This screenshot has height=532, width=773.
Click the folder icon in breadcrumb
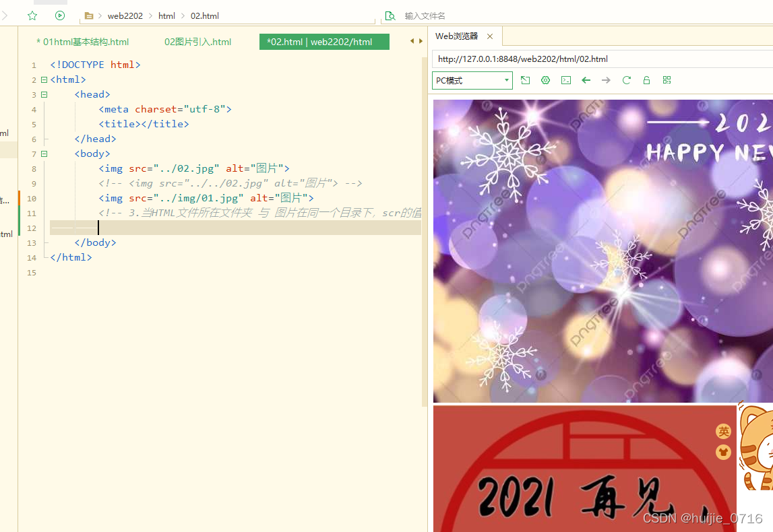tap(89, 15)
